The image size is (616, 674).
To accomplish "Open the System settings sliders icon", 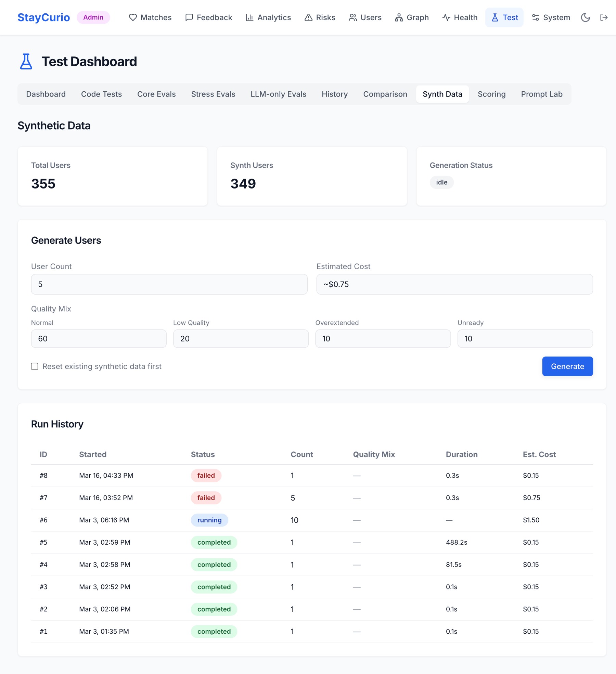I will coord(536,17).
